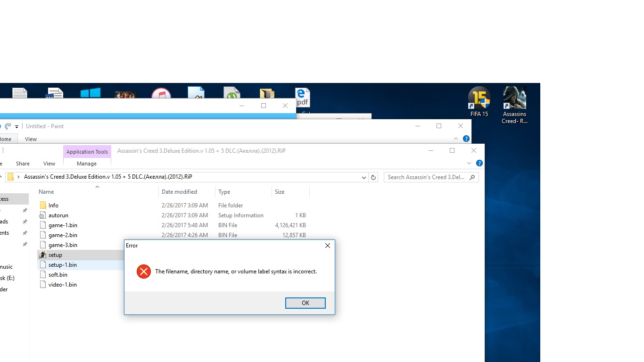Select the Application Tools contextual tab header
This screenshot has width=644, height=362.
click(87, 152)
